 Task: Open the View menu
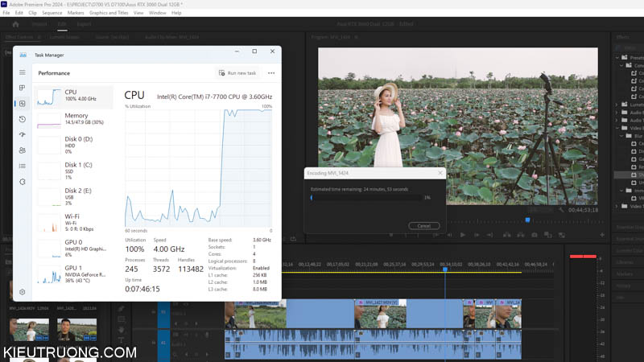(x=138, y=13)
